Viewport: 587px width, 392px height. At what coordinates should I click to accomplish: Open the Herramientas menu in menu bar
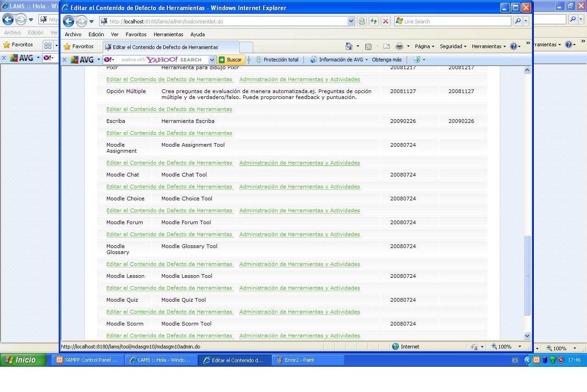coord(168,34)
